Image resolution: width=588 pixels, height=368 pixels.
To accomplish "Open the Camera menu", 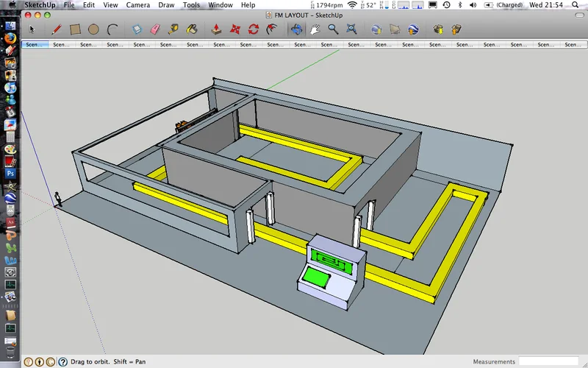I will 137,5.
